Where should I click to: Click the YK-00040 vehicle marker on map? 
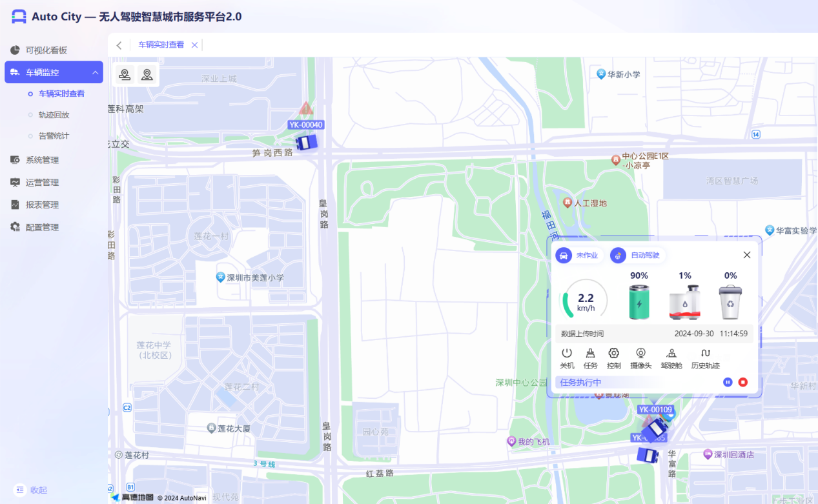[306, 141]
